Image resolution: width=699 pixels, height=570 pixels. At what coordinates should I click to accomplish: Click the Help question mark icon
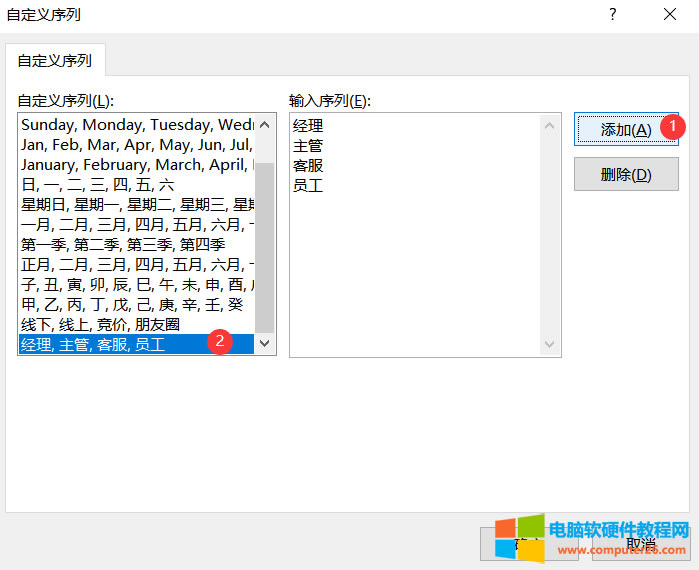tap(612, 15)
